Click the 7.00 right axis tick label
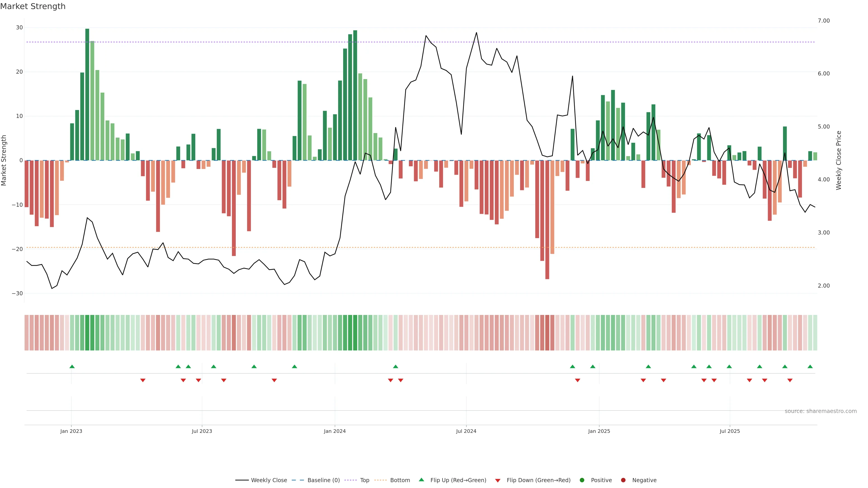868x488 pixels. pyautogui.click(x=823, y=21)
